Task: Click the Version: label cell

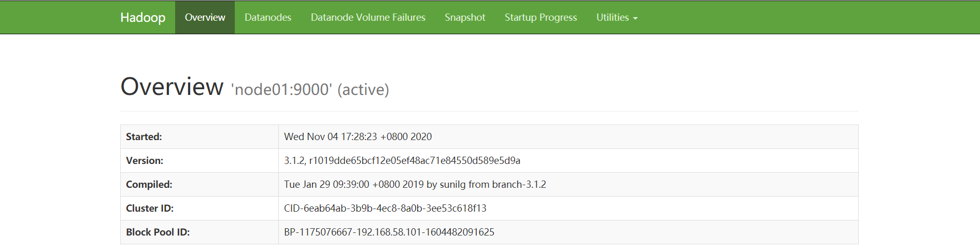Action: pos(200,160)
